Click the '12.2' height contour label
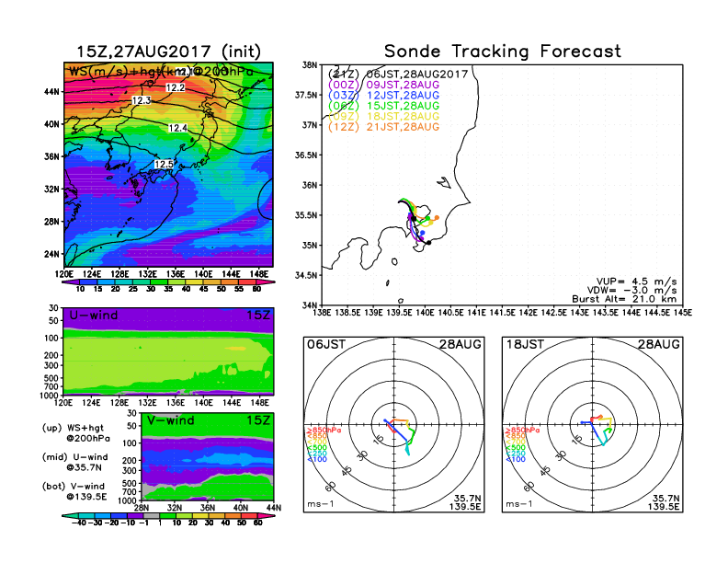Image resolution: width=728 pixels, height=563 pixels. pyautogui.click(x=176, y=87)
